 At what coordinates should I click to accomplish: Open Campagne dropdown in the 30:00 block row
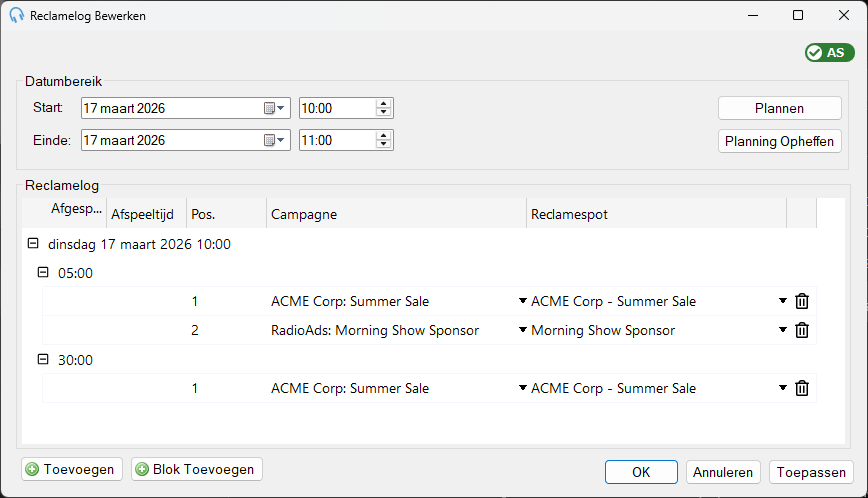tap(522, 387)
